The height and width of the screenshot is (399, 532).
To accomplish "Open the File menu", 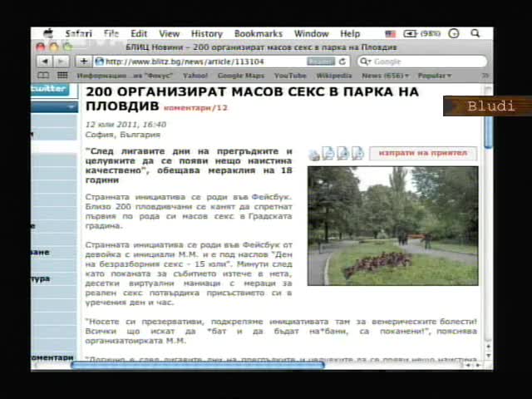I will [111, 33].
